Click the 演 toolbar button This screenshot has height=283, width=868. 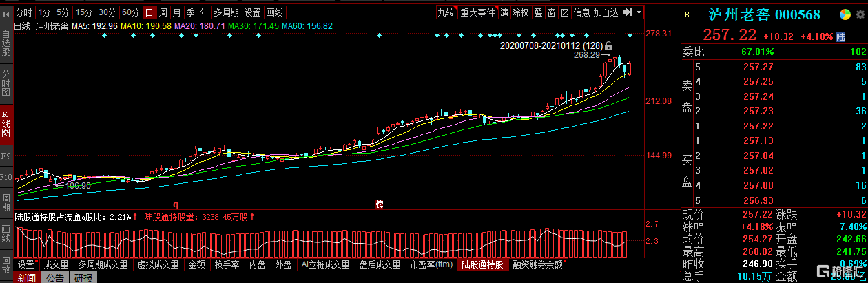504,12
